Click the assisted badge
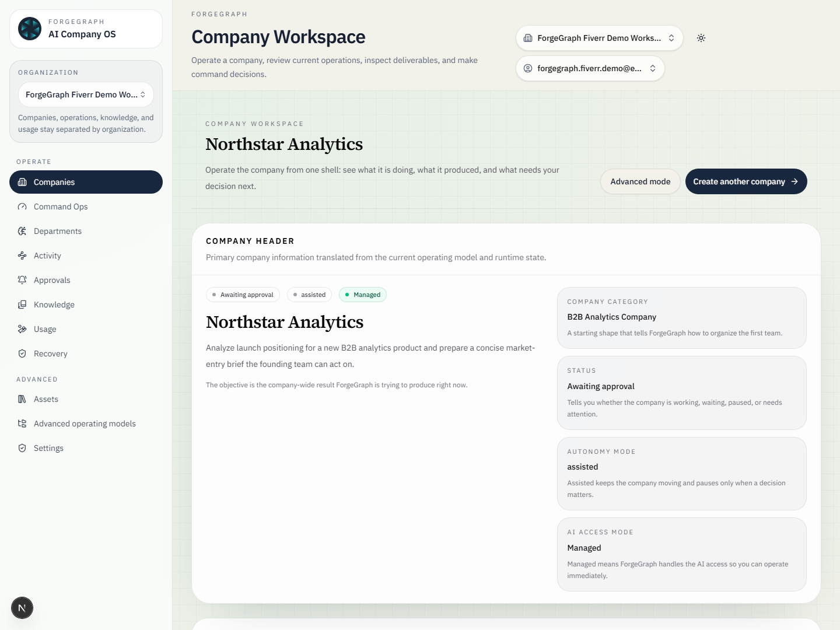Viewport: 840px width, 630px height. pyautogui.click(x=309, y=295)
